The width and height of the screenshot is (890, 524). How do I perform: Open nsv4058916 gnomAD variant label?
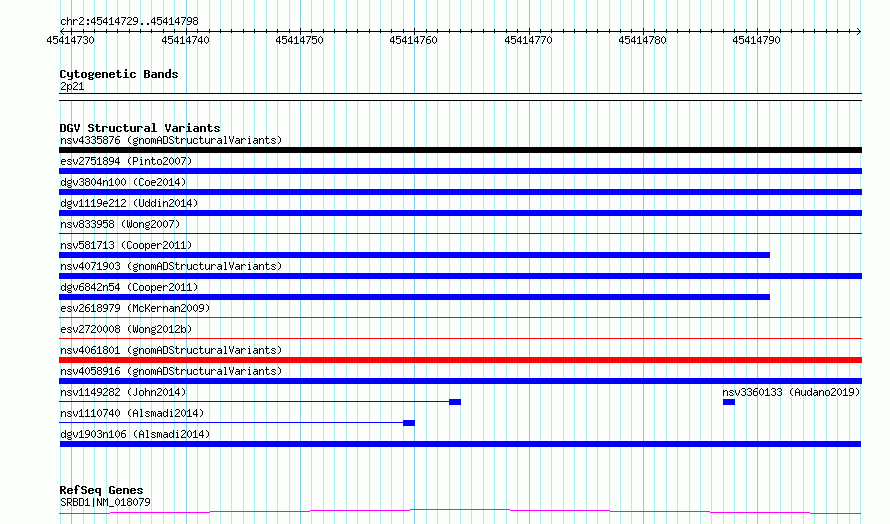tap(171, 371)
